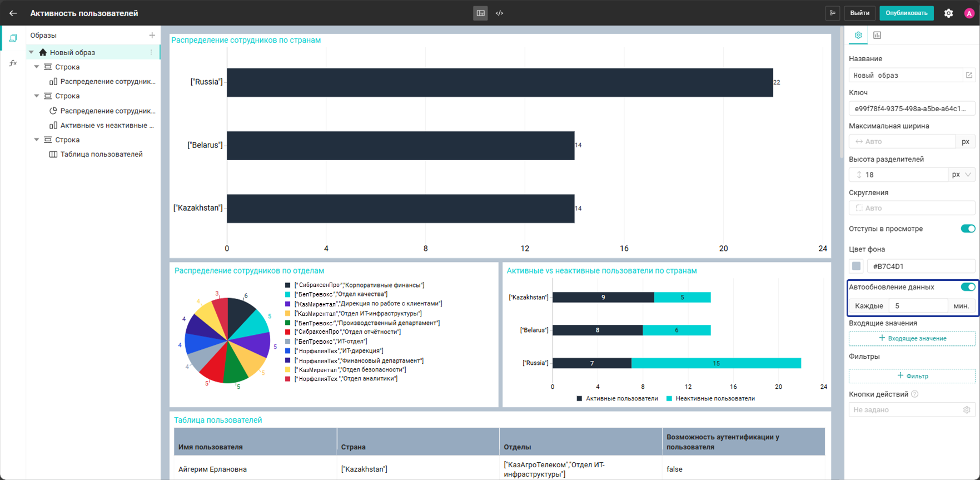Open the fx formulas sidebar icon
Screen dimensions: 980x480
tap(13, 63)
